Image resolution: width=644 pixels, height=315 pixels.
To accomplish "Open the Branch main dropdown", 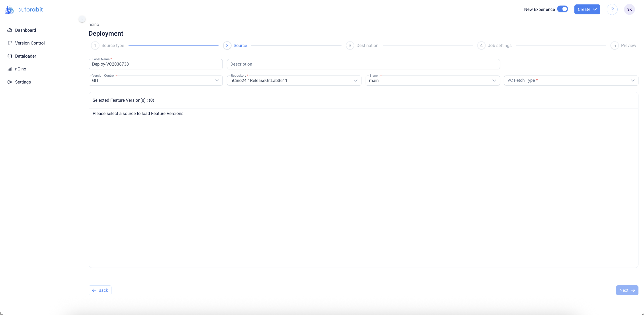I will point(433,80).
